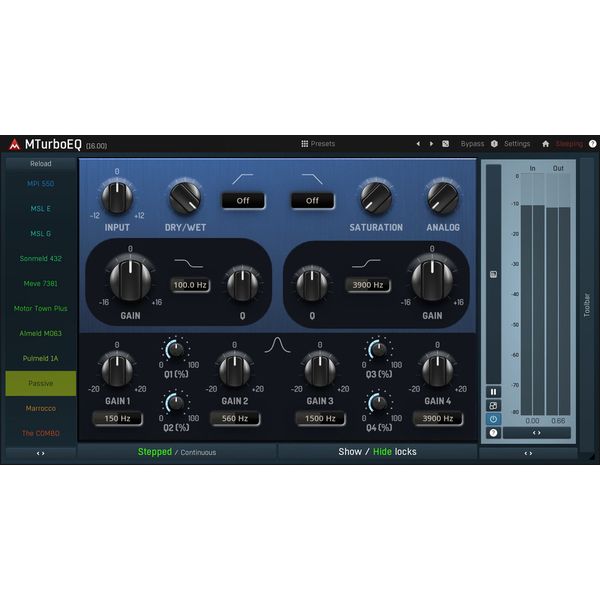This screenshot has width=600, height=600.
Task: Click the high-shelf curve icon
Action: (366, 263)
